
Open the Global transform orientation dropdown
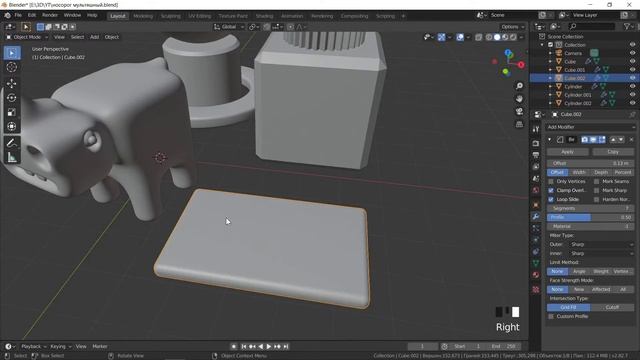(x=229, y=27)
